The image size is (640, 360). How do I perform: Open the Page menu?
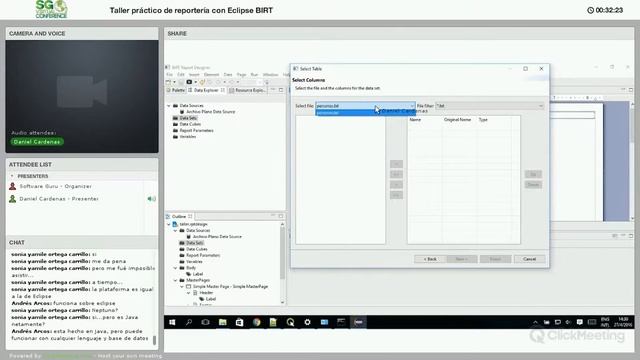coord(242,75)
